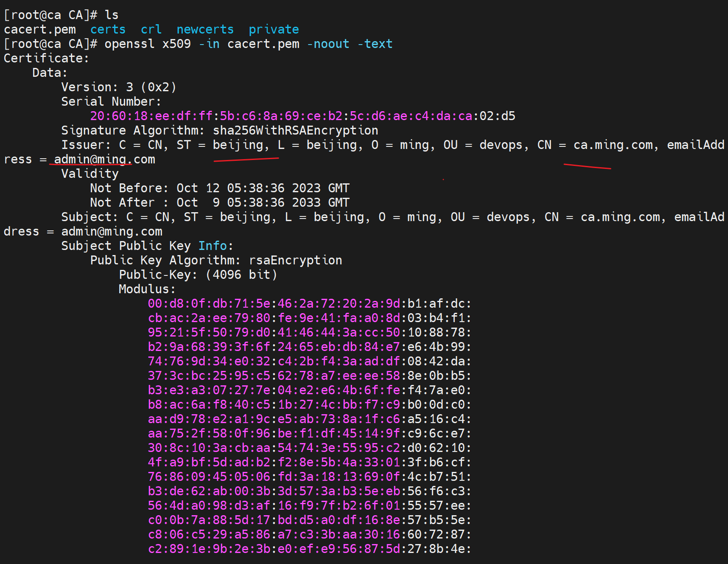728x564 pixels.
Task: Click the newcerts directory name
Action: 205,30
